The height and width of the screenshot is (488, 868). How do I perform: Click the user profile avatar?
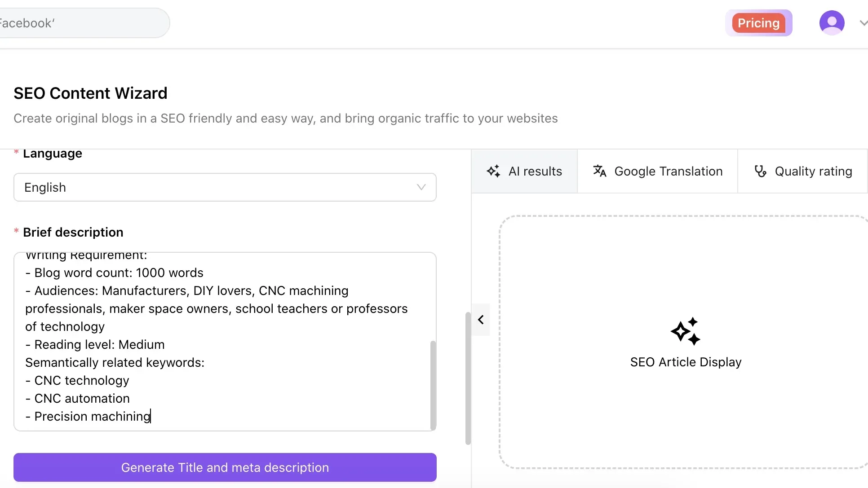(832, 23)
